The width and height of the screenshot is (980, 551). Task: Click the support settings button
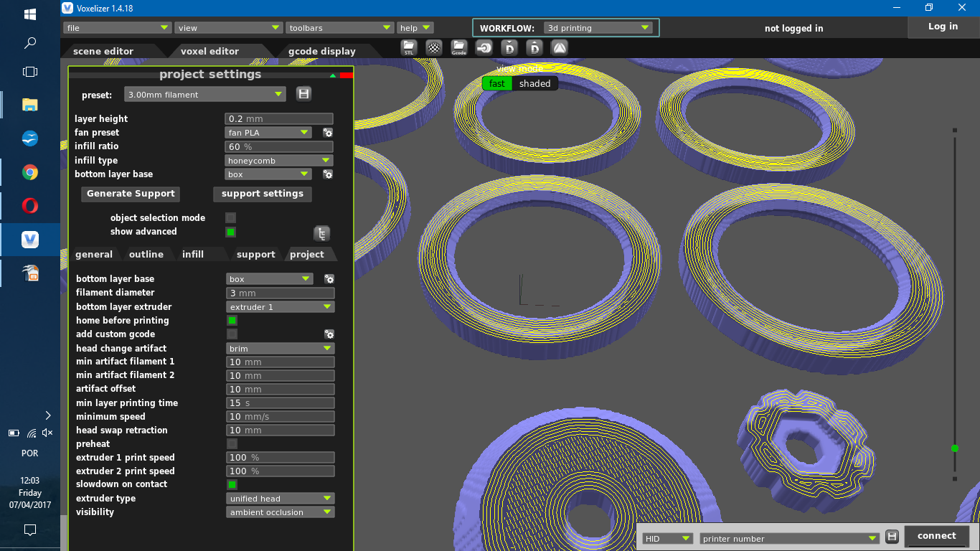tap(263, 194)
